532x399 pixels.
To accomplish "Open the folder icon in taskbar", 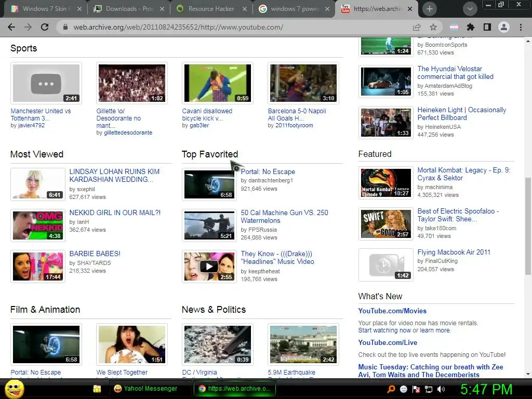I will pos(97,389).
